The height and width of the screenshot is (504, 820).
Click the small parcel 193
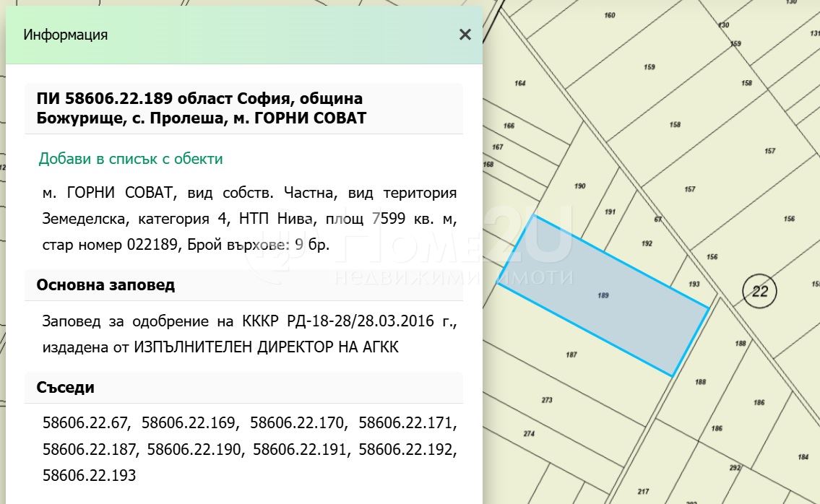694,284
